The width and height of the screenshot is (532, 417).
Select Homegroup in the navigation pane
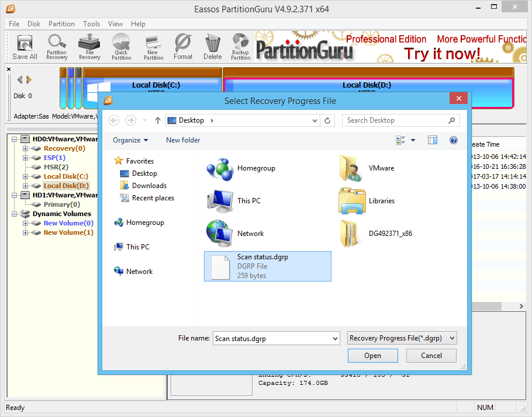point(145,223)
